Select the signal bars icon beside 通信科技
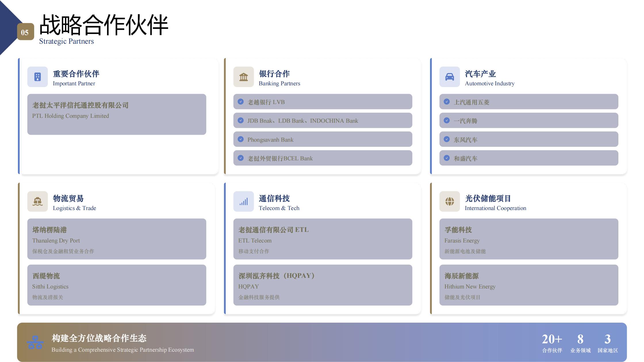 [244, 201]
